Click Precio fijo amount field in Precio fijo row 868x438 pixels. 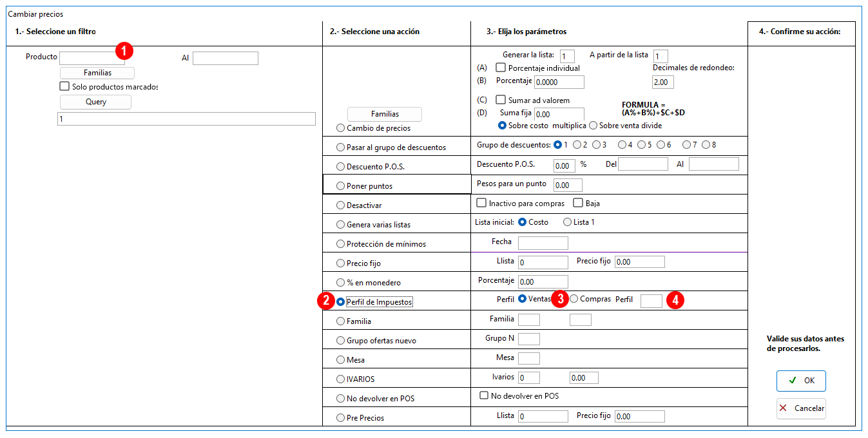(640, 262)
